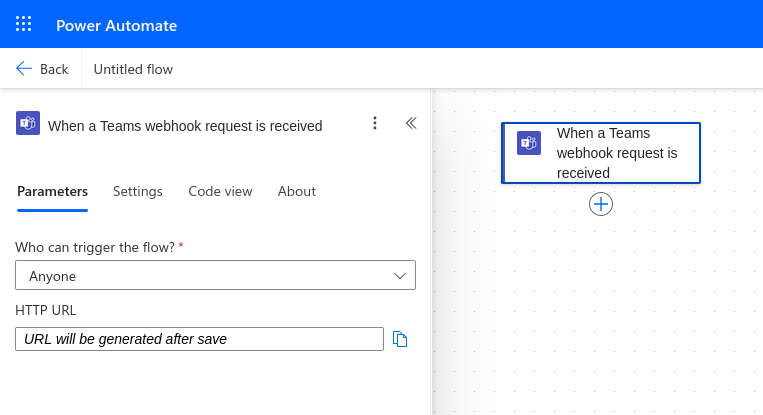Click the Back button label
Viewport: 763px width, 415px height.
(x=54, y=69)
